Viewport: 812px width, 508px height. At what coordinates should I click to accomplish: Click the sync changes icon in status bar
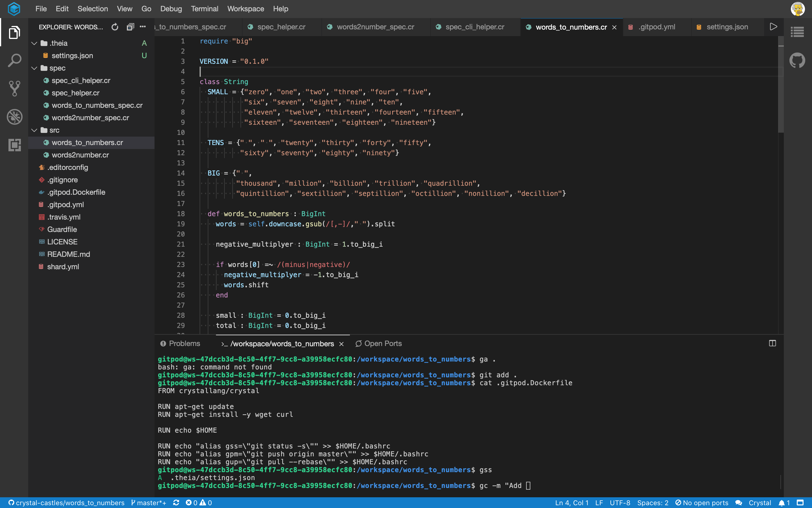[x=176, y=503]
